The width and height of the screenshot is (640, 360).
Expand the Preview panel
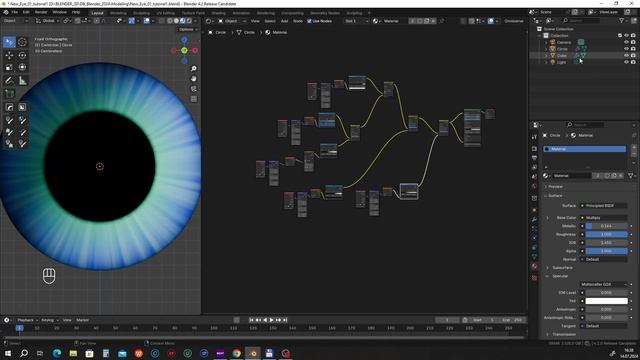click(555, 187)
